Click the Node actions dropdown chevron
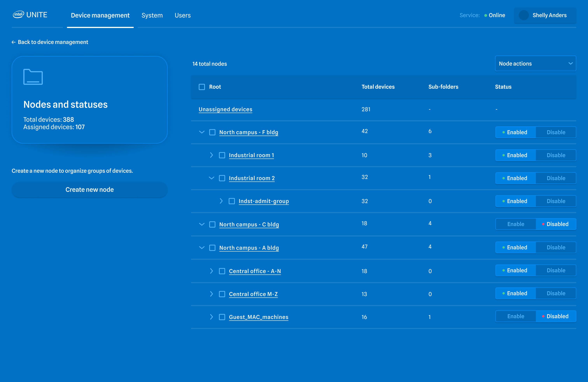Image resolution: width=588 pixels, height=382 pixels. tap(571, 63)
